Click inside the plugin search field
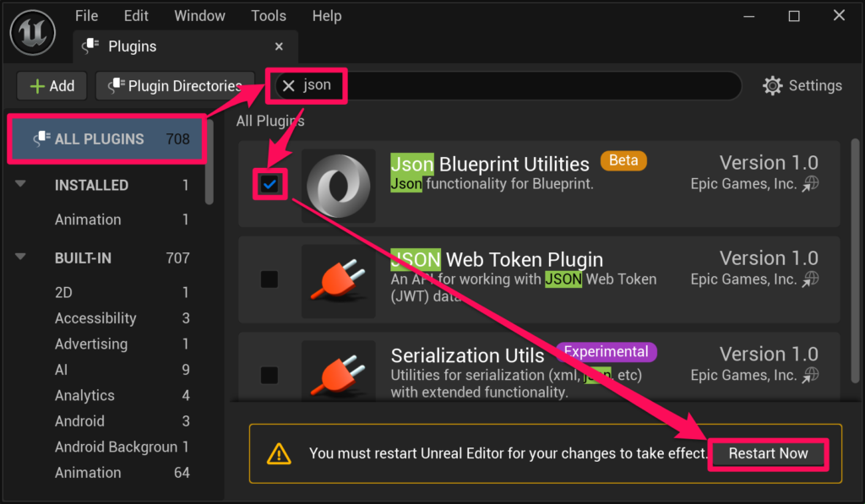 (524, 85)
